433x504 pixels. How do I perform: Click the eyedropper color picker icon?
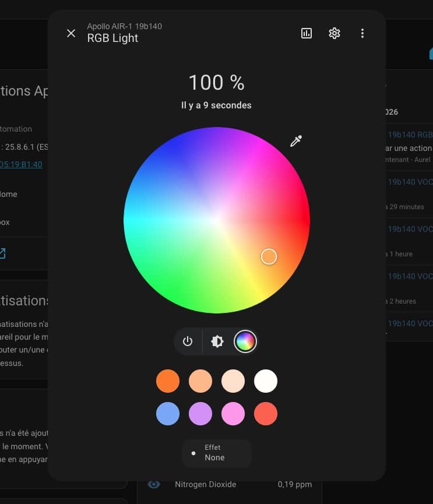pos(296,141)
